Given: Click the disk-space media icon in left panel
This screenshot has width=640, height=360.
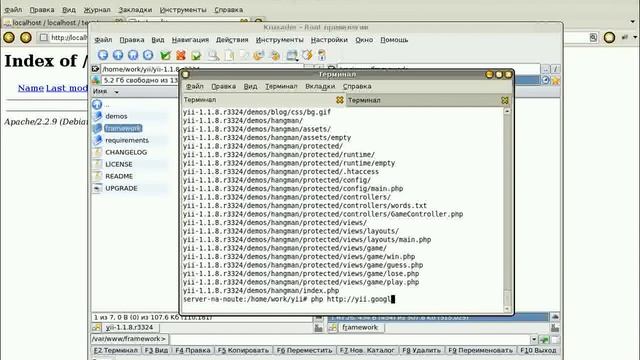Looking at the screenshot, I should (x=96, y=80).
